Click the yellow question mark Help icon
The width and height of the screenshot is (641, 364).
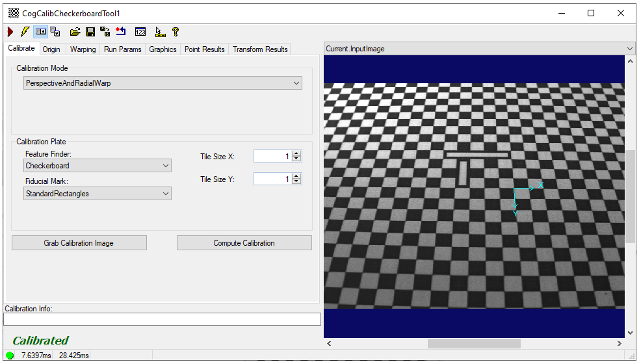coord(175,31)
